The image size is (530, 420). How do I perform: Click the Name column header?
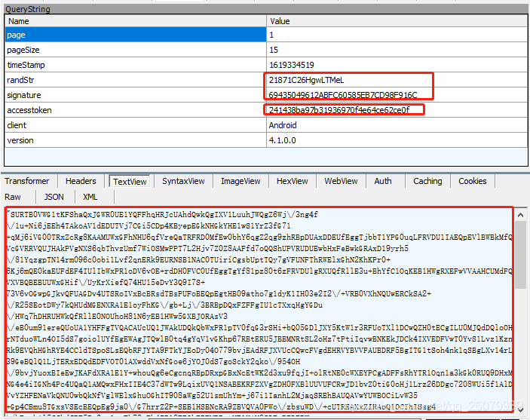tap(136, 21)
